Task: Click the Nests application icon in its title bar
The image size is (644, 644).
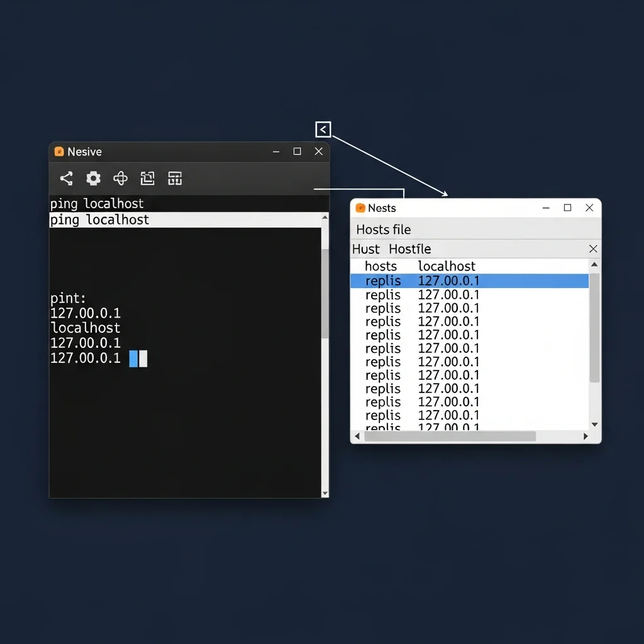Action: (360, 208)
